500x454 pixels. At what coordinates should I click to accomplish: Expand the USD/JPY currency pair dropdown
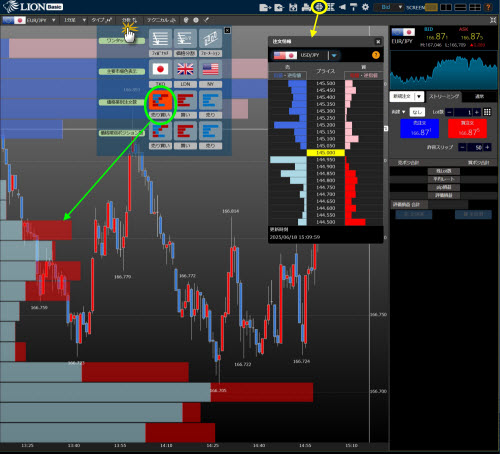tap(334, 55)
